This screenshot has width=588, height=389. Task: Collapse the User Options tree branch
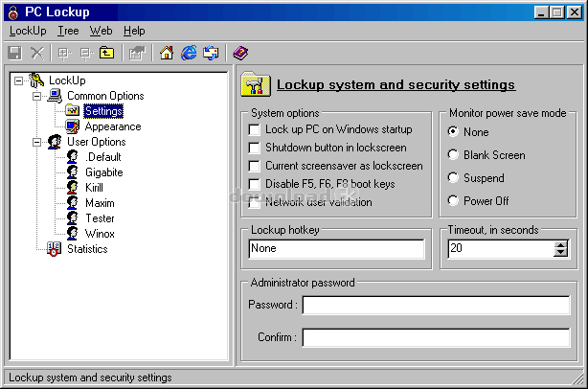click(x=36, y=142)
